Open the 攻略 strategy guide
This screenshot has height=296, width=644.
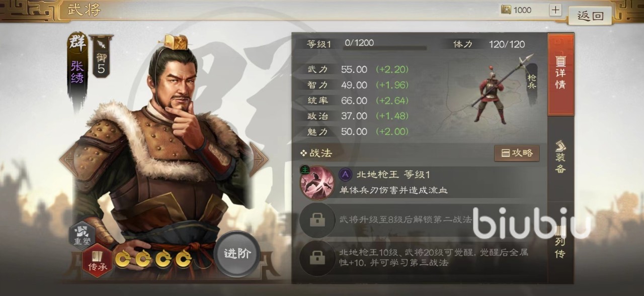517,153
